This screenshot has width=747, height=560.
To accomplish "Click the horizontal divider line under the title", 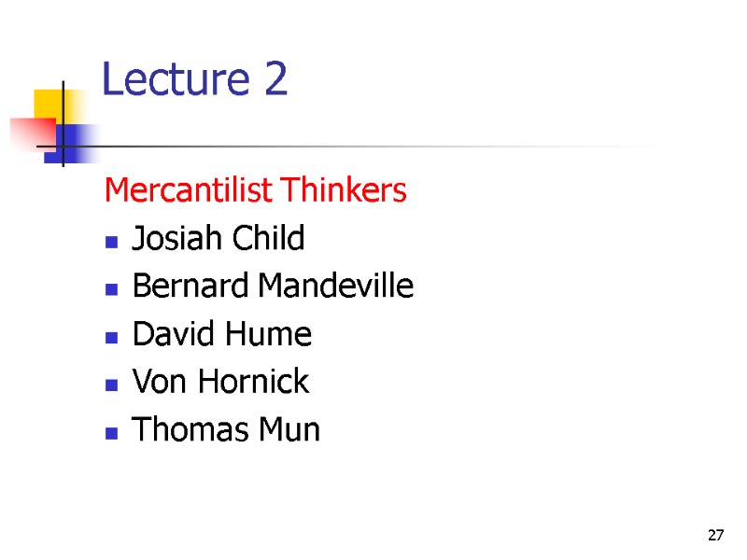I will pyautogui.click(x=373, y=147).
